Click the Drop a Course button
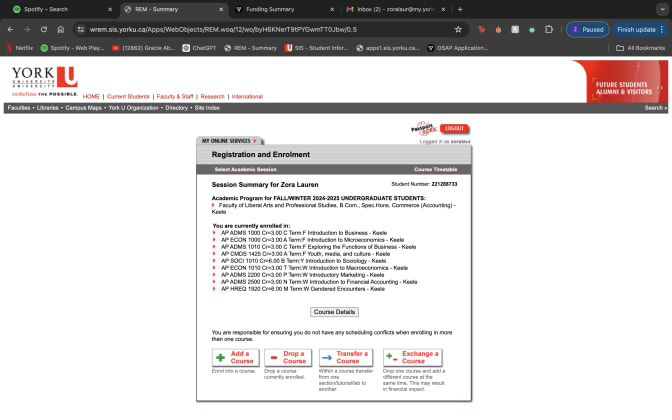672x420 pixels. pyautogui.click(x=288, y=357)
